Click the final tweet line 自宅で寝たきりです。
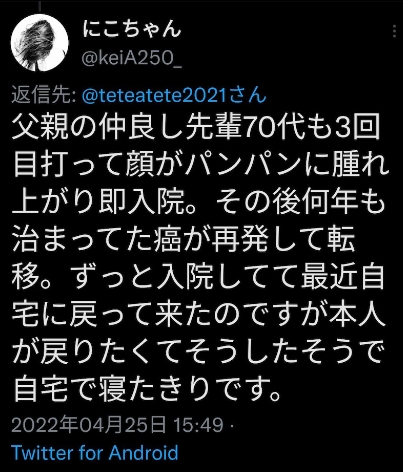The width and height of the screenshot is (403, 472). (147, 389)
